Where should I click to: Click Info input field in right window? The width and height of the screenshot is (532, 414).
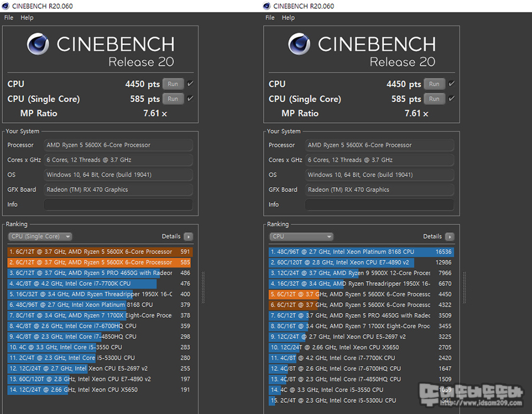tap(379, 204)
